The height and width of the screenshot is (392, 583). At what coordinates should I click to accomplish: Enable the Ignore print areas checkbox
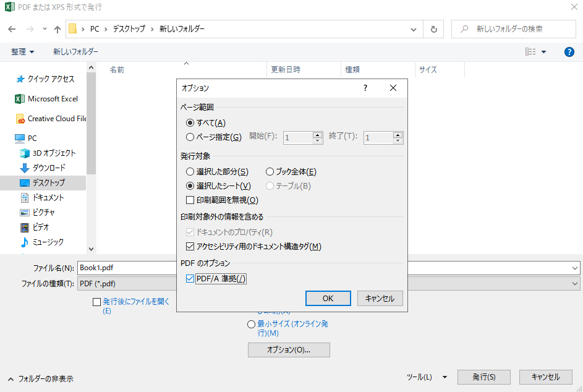point(190,200)
